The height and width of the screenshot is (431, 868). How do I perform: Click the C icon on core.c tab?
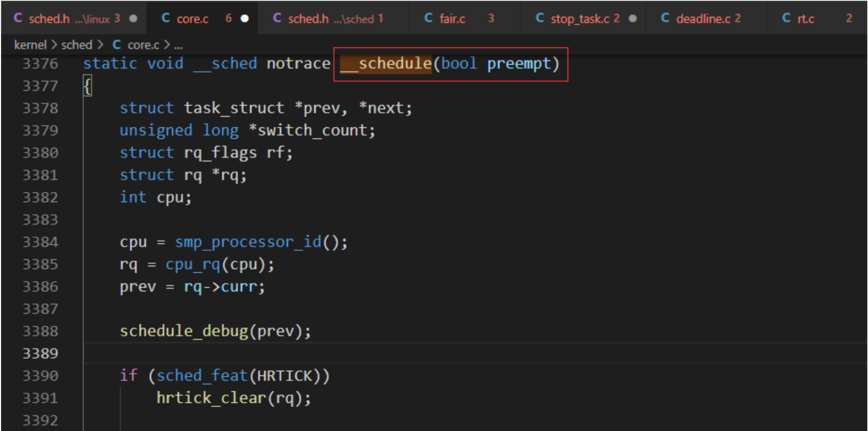165,18
